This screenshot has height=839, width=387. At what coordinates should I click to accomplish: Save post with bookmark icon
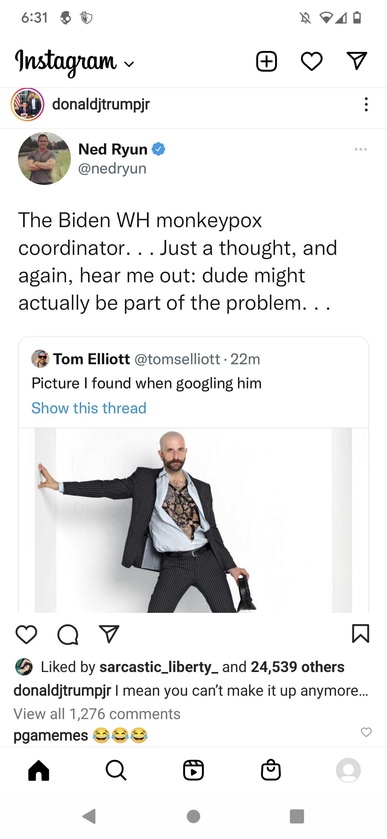pos(361,635)
